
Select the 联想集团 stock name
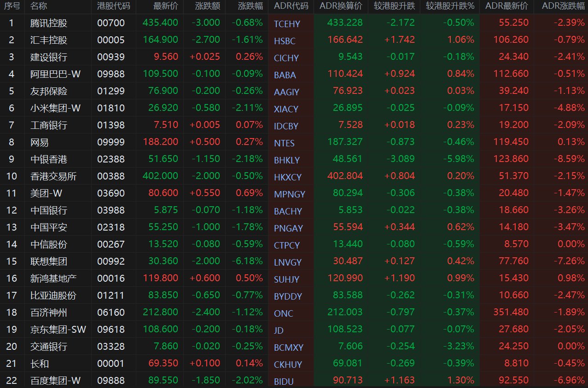pos(48,261)
